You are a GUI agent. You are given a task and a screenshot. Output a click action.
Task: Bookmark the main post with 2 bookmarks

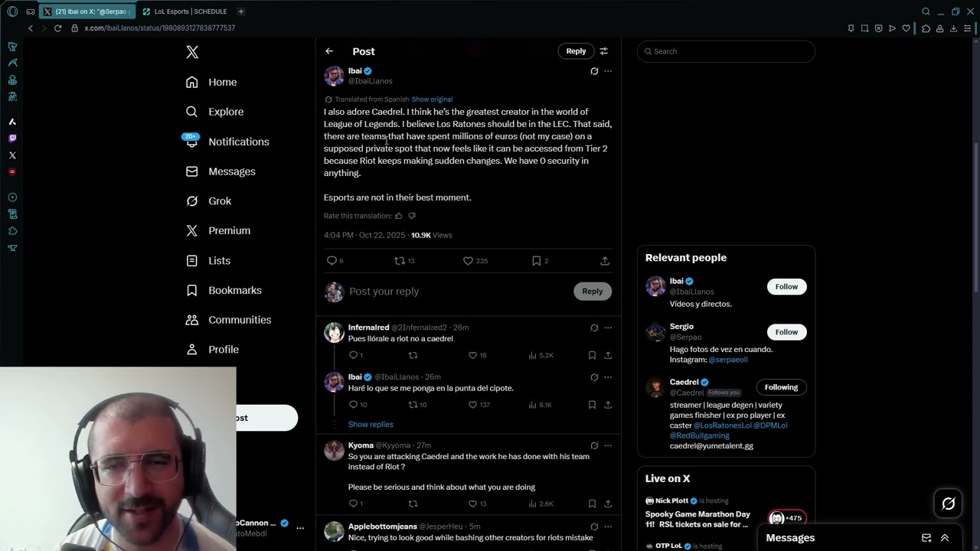point(537,261)
